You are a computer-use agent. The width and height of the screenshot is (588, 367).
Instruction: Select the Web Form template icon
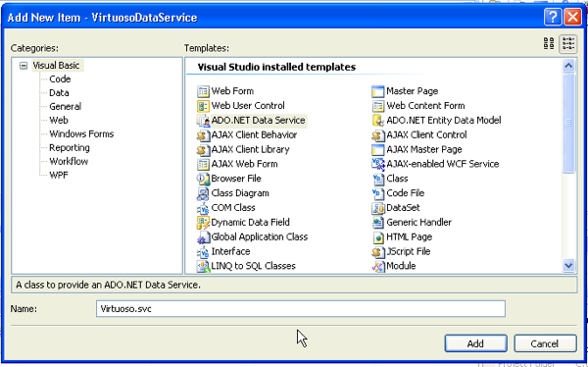[x=203, y=91]
